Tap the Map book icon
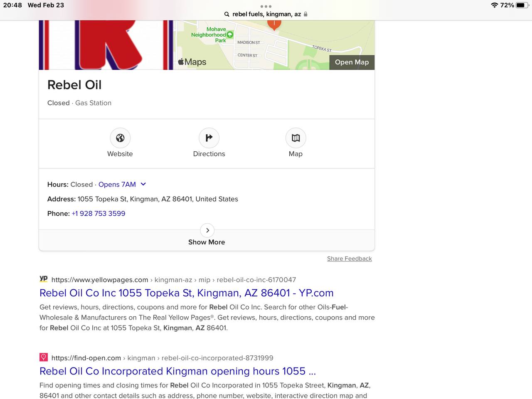The width and height of the screenshot is (532, 399). [x=296, y=138]
